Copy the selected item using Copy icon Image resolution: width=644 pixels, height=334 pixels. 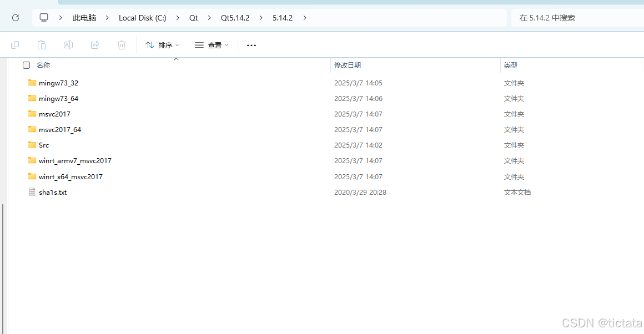[x=15, y=45]
